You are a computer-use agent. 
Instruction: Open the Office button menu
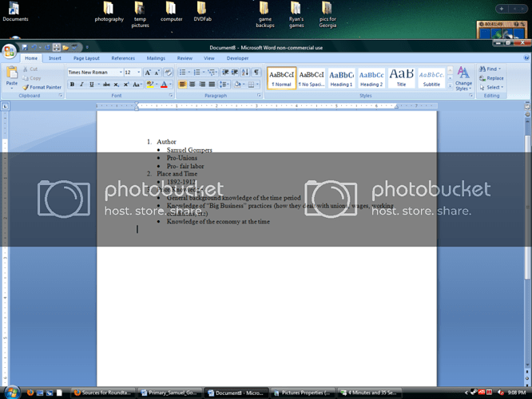tap(9, 52)
